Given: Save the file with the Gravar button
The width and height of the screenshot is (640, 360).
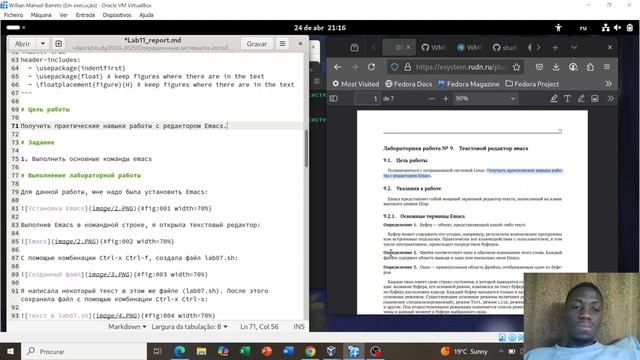Looking at the screenshot, I should (257, 44).
